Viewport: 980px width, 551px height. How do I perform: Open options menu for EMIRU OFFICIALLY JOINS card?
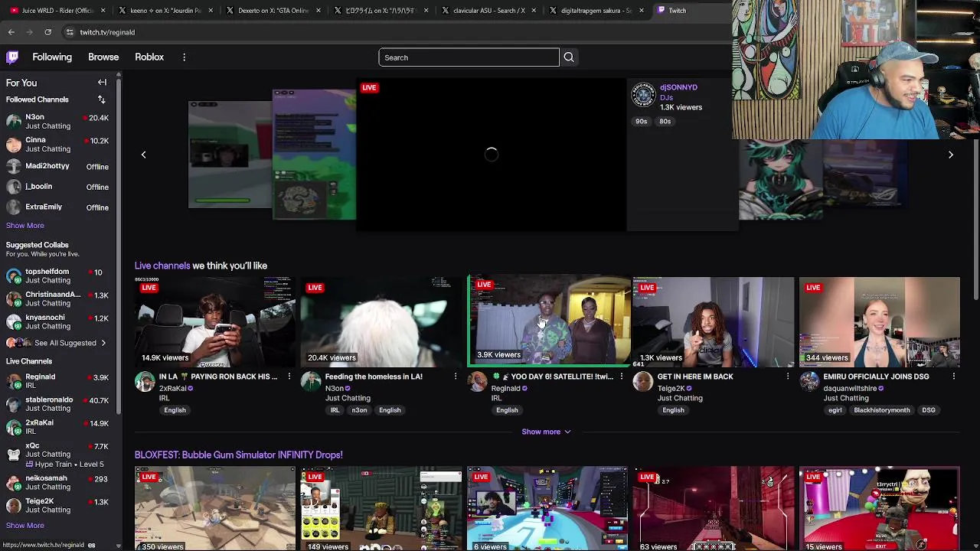click(x=953, y=377)
